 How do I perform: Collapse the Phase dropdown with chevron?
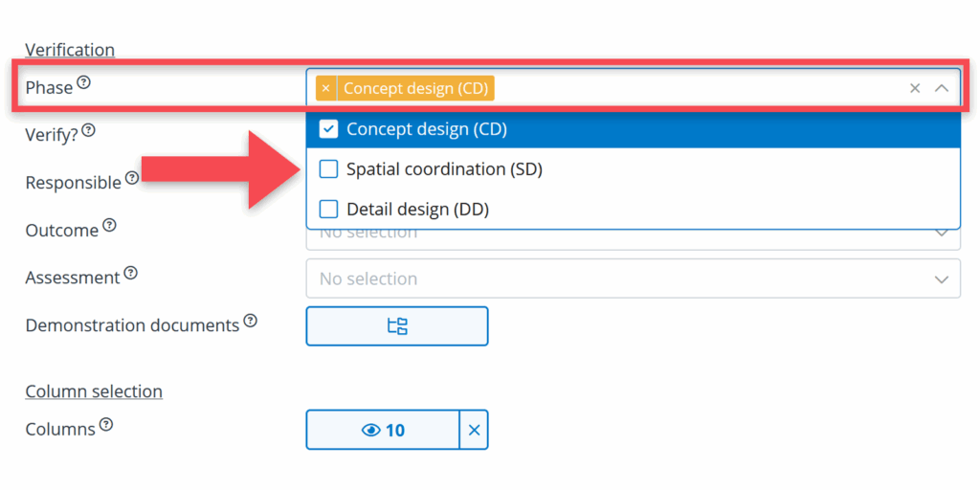coord(942,88)
